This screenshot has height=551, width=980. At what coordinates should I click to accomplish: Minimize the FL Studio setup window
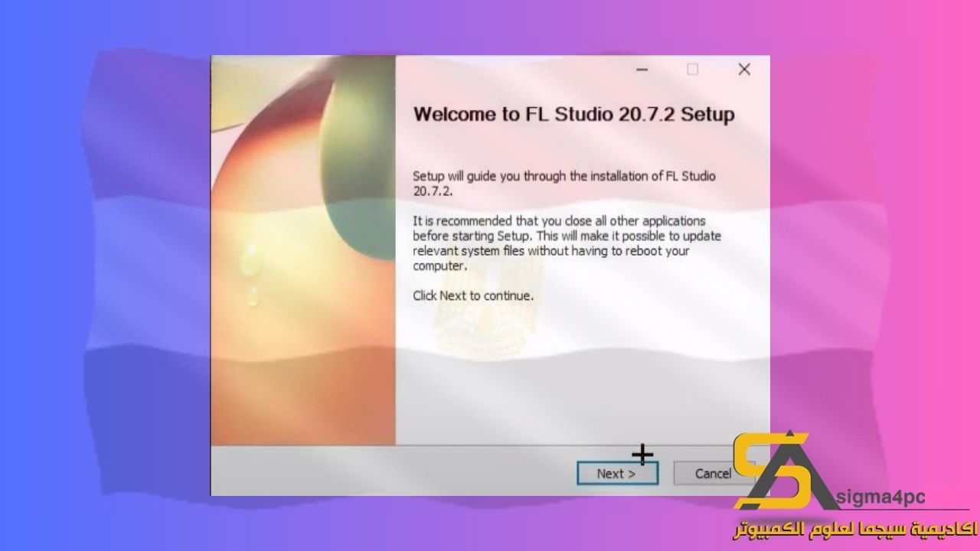(642, 70)
